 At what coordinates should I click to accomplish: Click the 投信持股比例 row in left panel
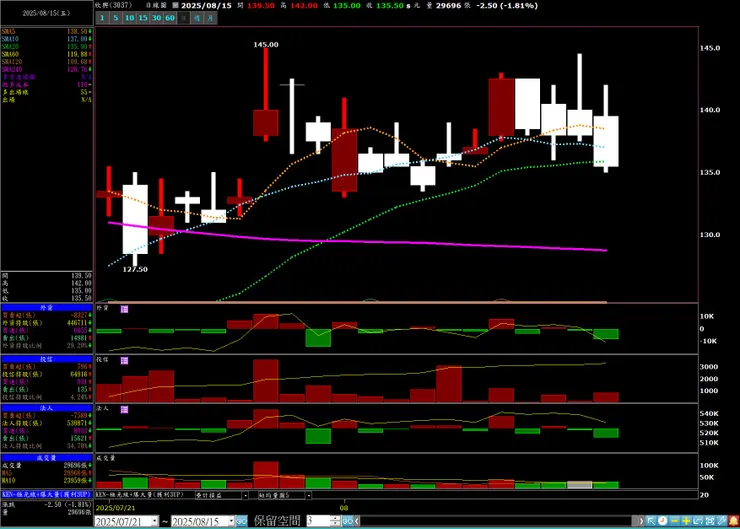47,397
